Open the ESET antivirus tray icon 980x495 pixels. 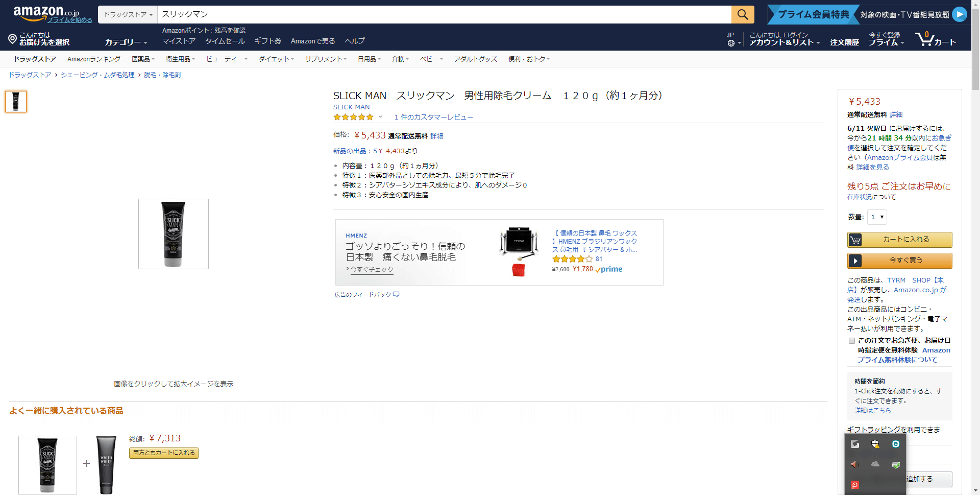point(896,444)
